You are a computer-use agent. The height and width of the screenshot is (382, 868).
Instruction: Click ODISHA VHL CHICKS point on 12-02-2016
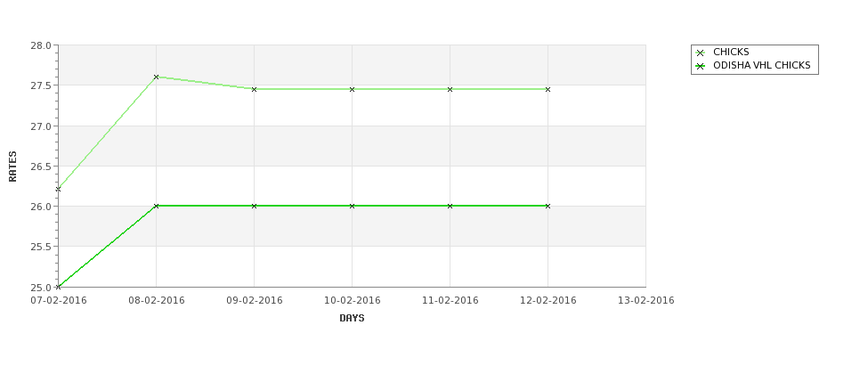[548, 206]
